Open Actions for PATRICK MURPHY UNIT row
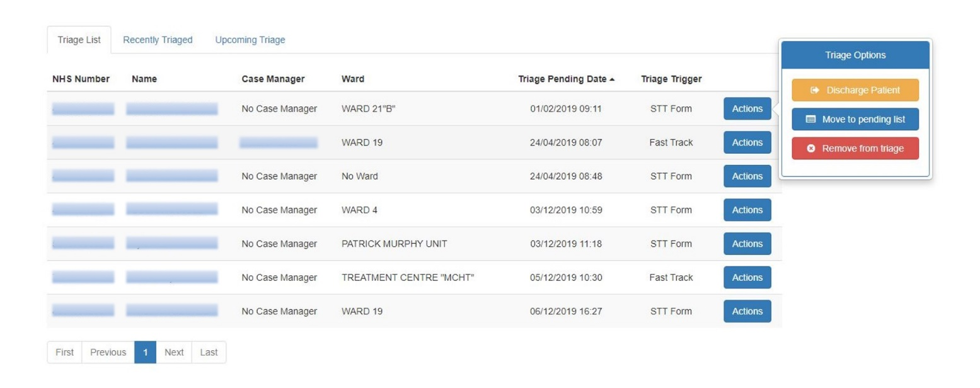Viewport: 980px width, 388px height. (747, 244)
